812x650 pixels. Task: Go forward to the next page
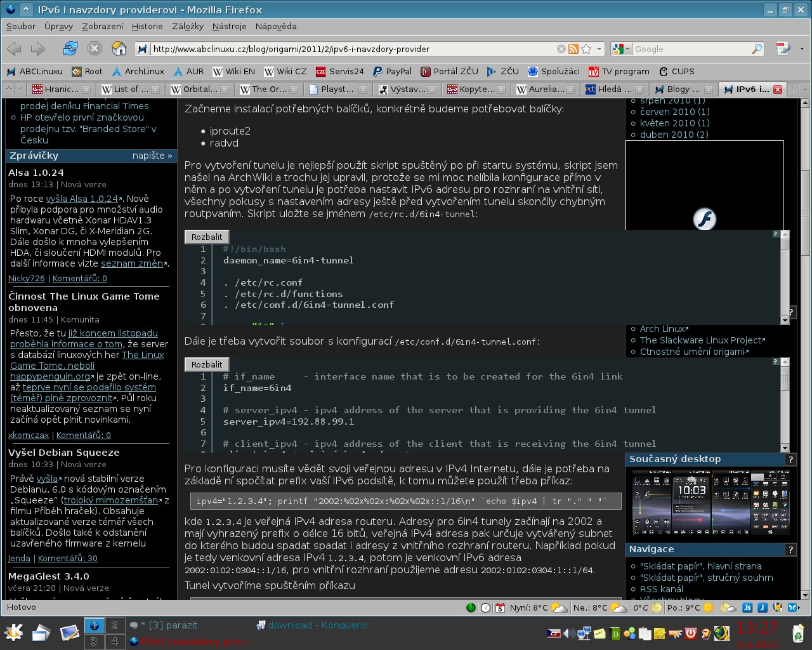pyautogui.click(x=38, y=49)
